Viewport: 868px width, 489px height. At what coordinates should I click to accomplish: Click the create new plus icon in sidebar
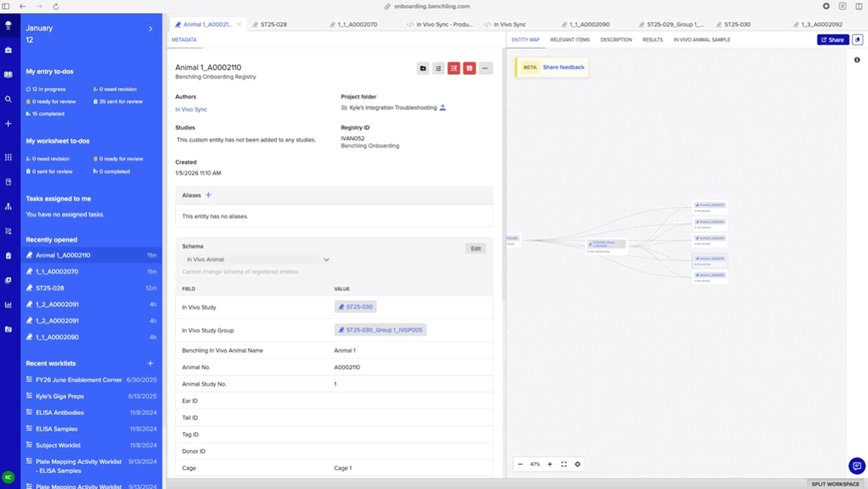[x=8, y=123]
